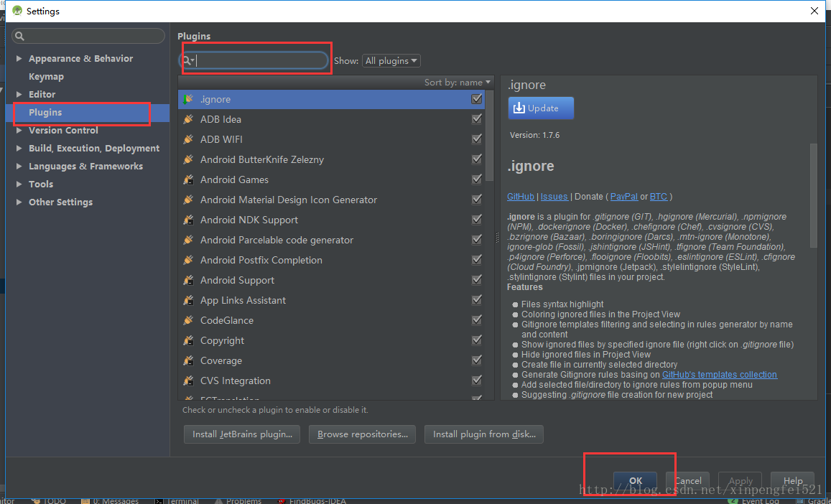
Task: Click Install plugin from disk button
Action: (x=484, y=434)
